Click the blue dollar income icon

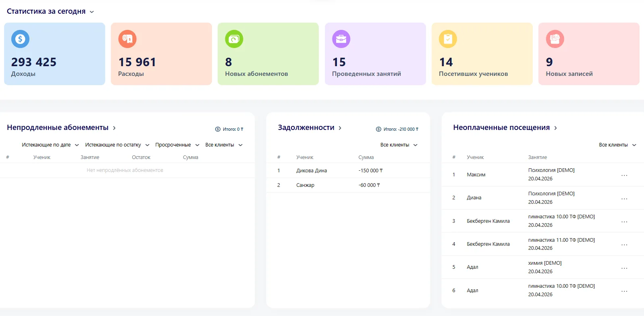point(20,39)
